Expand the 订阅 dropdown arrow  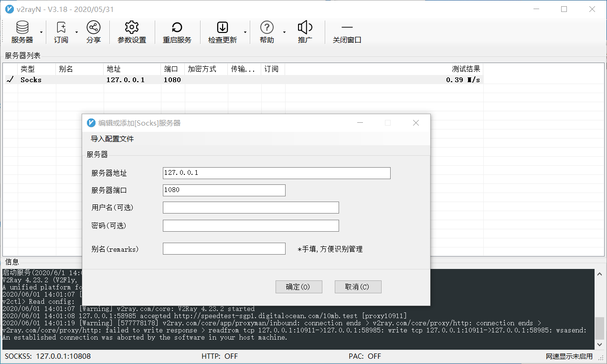click(77, 32)
